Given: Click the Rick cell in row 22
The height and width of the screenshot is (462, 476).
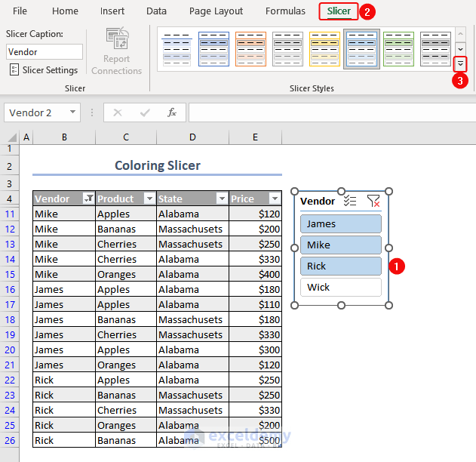Looking at the screenshot, I should coord(64,380).
